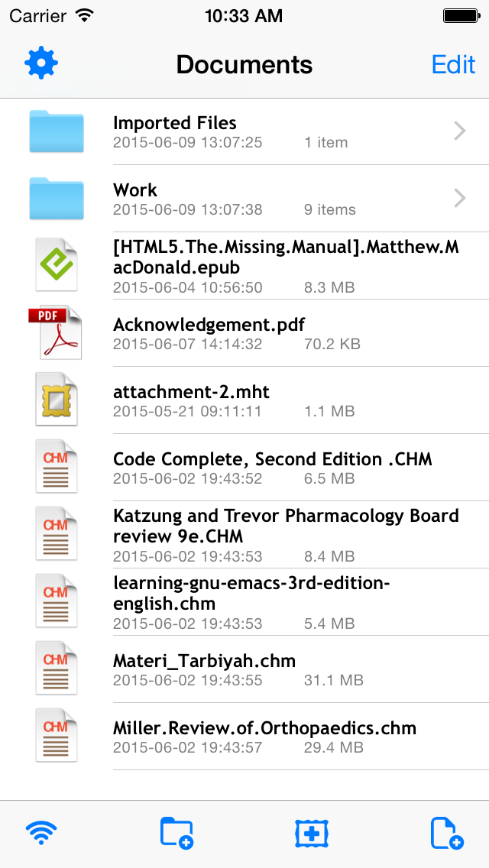Image resolution: width=489 pixels, height=868 pixels.
Task: Tap the MHT icon for attachment-2
Action: tap(56, 399)
